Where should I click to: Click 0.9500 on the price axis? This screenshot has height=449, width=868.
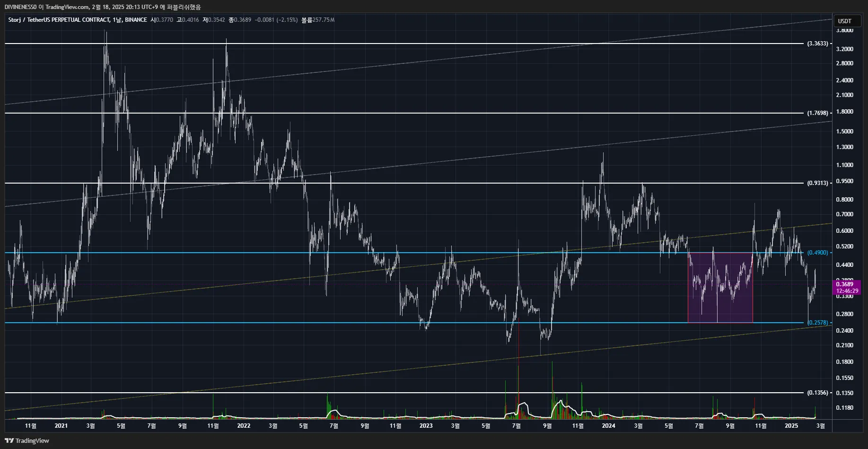coord(844,181)
